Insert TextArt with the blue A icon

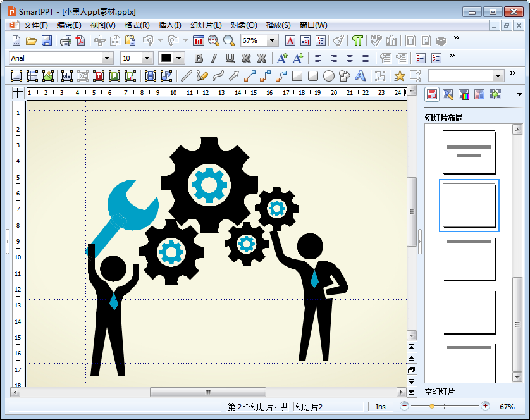click(x=361, y=76)
